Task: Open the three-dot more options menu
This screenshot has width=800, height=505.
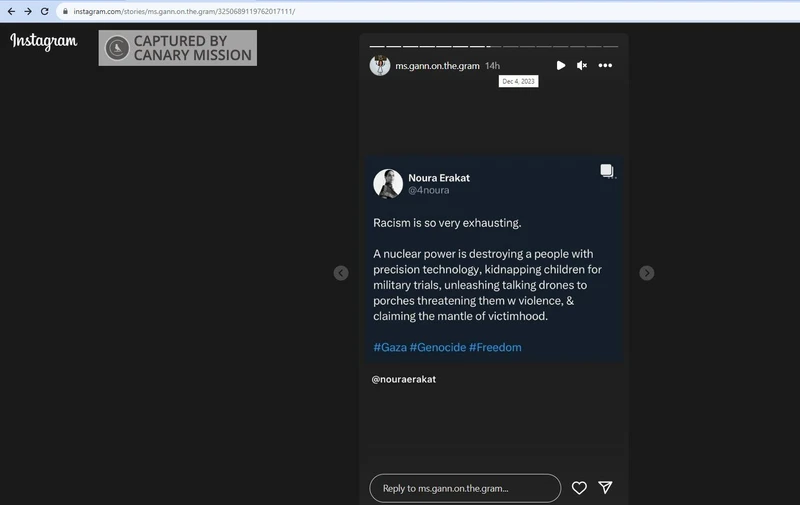Action: pyautogui.click(x=605, y=66)
